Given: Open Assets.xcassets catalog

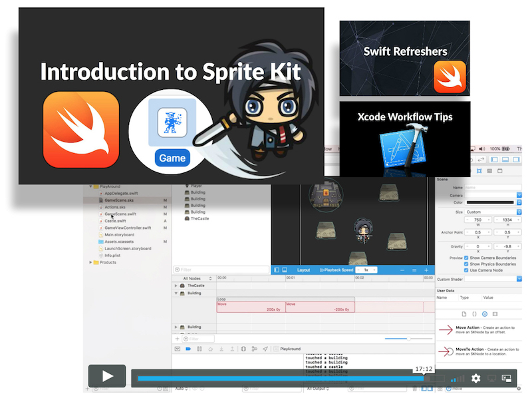Looking at the screenshot, I should pos(119,242).
